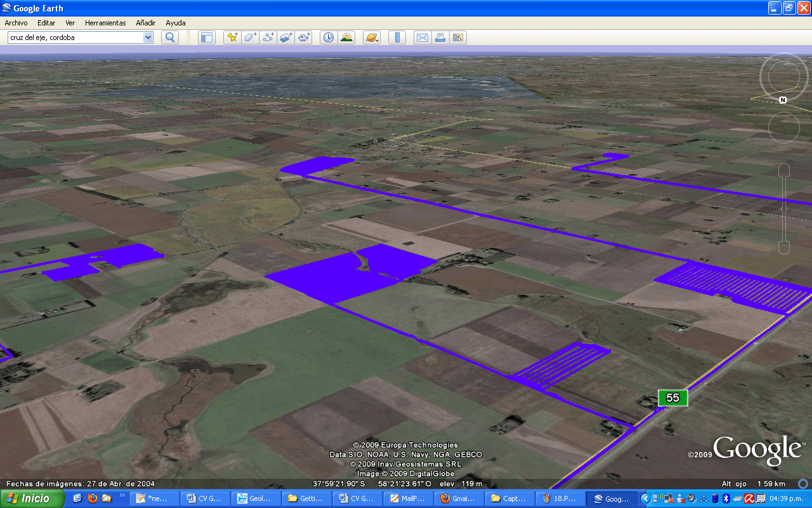This screenshot has height=508, width=812.
Task: Click the zoom out end of slider
Action: tap(784, 248)
